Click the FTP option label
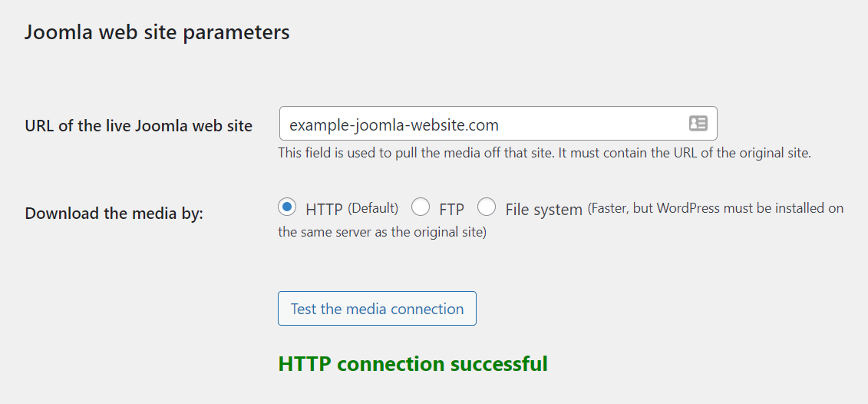The width and height of the screenshot is (868, 404). (452, 209)
